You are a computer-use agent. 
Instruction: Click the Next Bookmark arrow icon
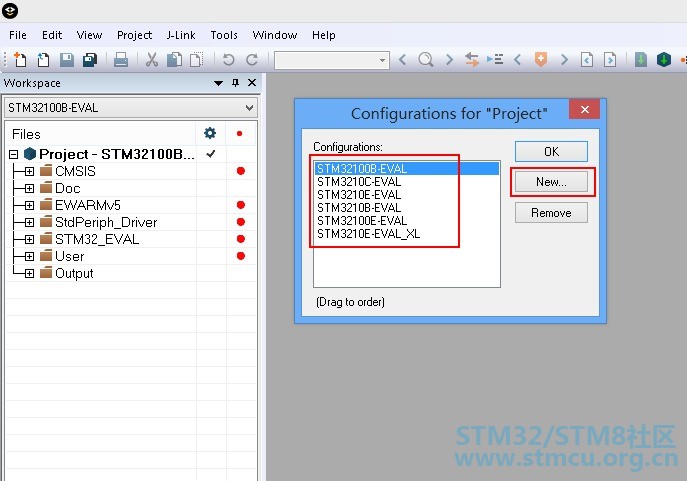click(x=564, y=59)
